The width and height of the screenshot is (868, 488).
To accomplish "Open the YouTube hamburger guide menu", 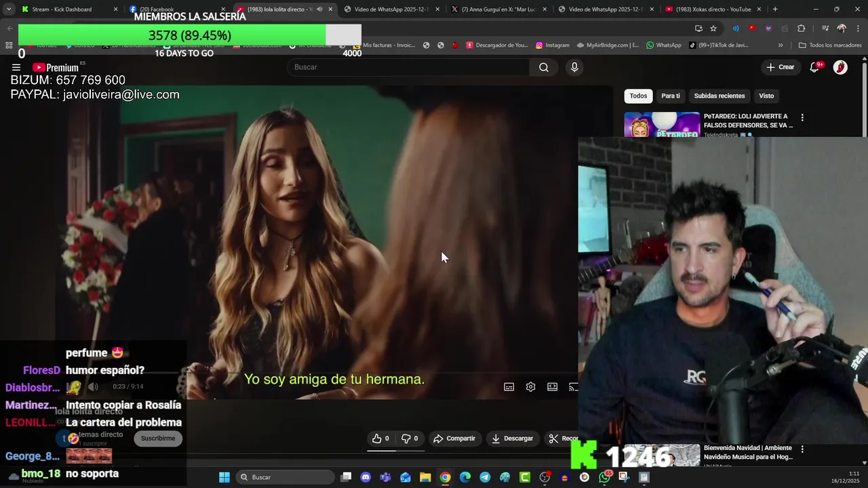I will [x=16, y=67].
